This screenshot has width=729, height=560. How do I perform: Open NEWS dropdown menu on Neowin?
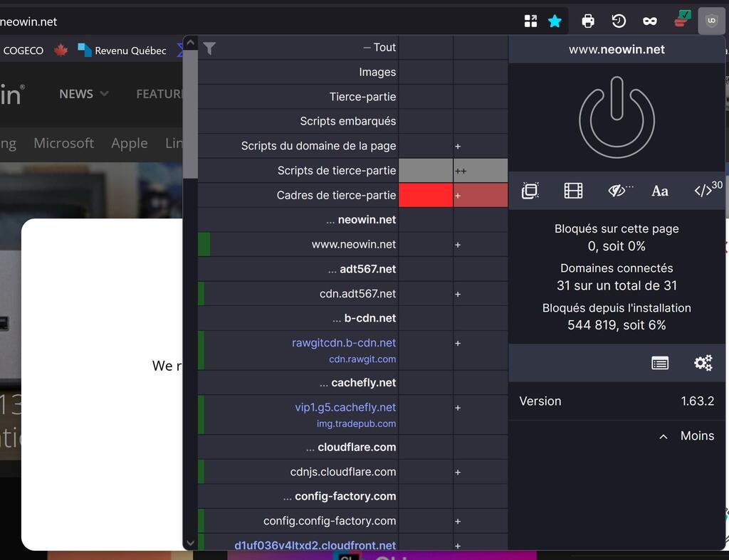(84, 94)
